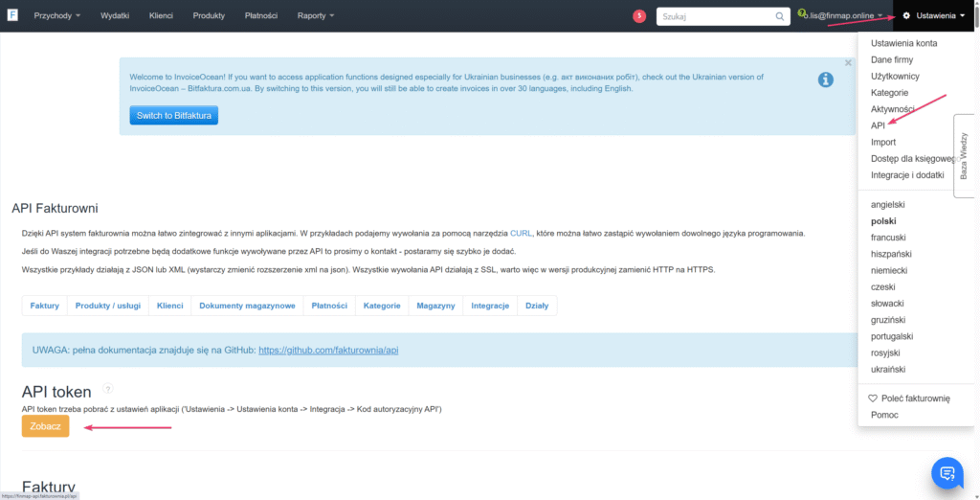
Task: Switch language to czeski
Action: pyautogui.click(x=882, y=287)
